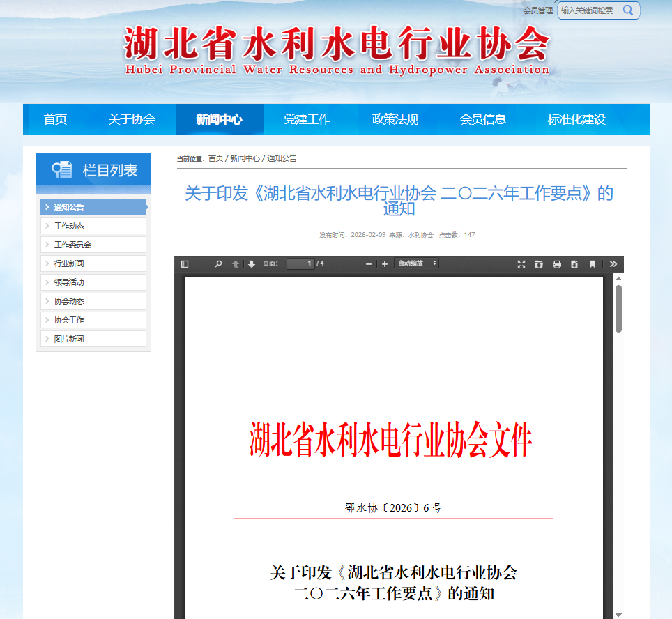This screenshot has height=619, width=672.
Task: Open the current bookmark tool
Action: (x=593, y=264)
